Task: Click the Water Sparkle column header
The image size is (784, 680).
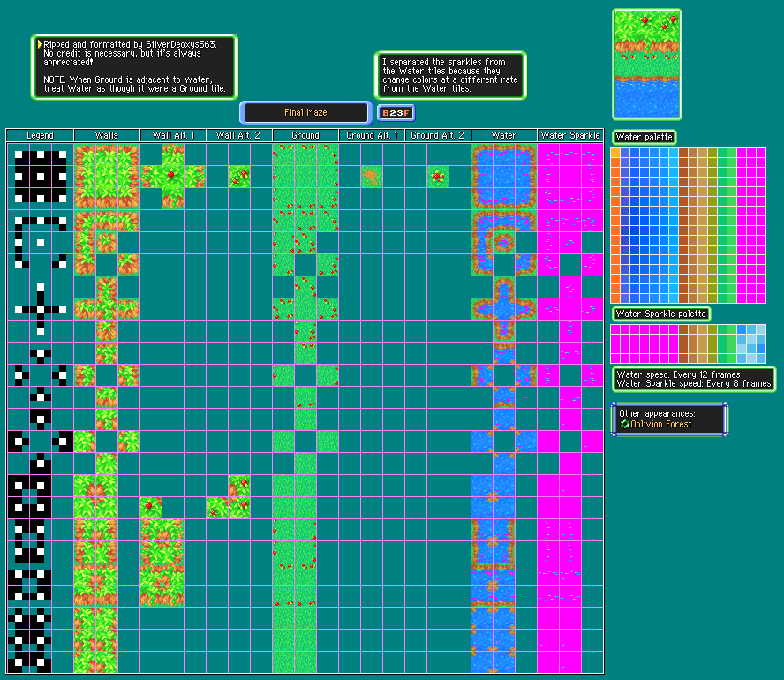Action: pyautogui.click(x=570, y=135)
